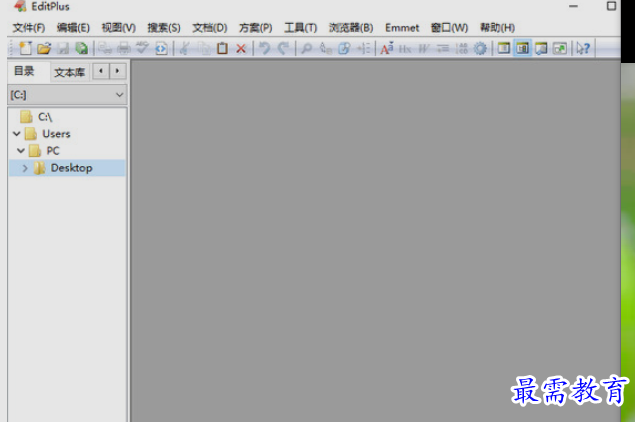This screenshot has width=635, height=422.
Task: Open the 文件(F) menu
Action: pyautogui.click(x=28, y=28)
